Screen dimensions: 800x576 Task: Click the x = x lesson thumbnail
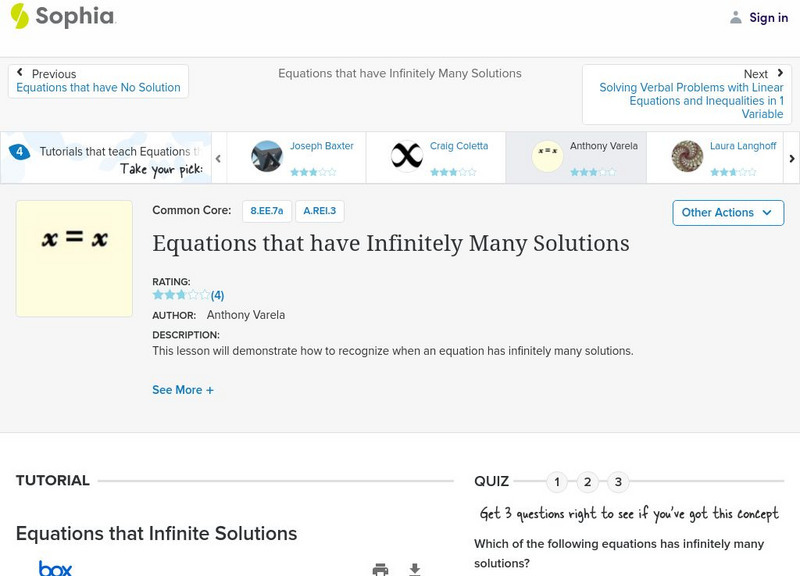[x=74, y=258]
